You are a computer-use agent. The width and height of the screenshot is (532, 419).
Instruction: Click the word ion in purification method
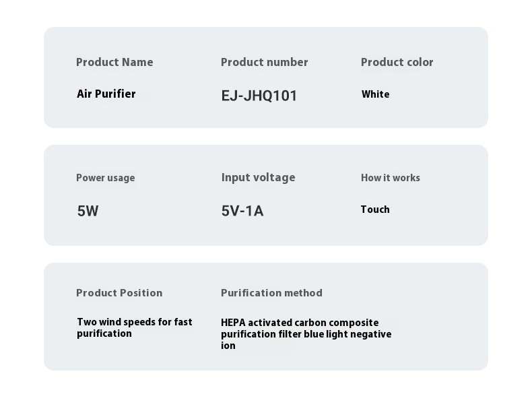click(228, 346)
